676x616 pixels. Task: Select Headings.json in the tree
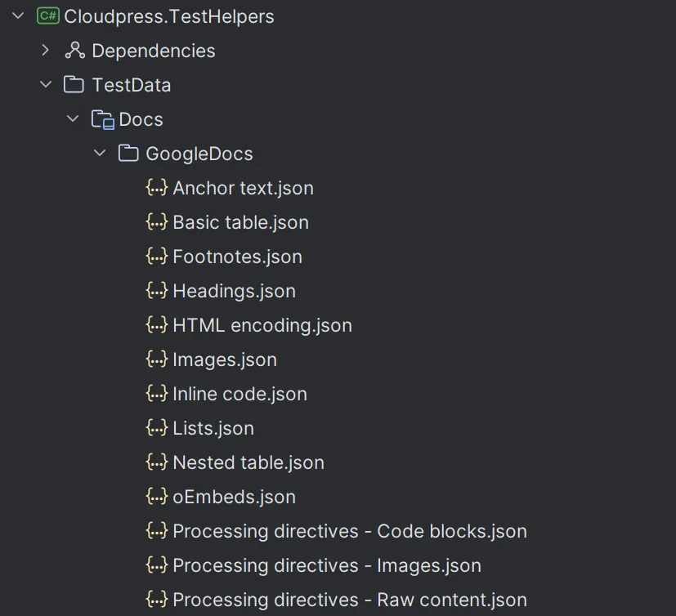click(x=234, y=291)
